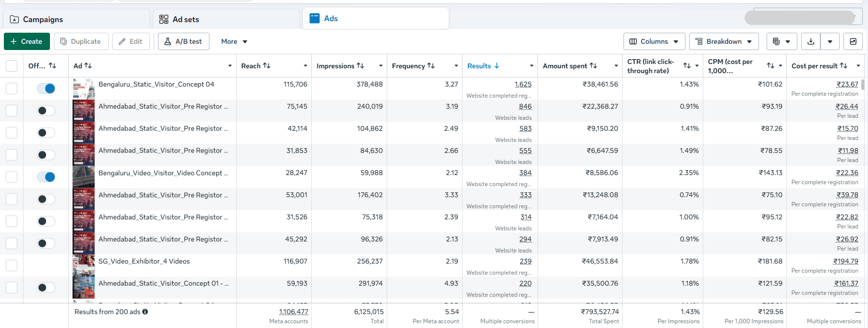Turn on the ad with reach 75,145
The image size is (868, 328).
click(x=46, y=111)
